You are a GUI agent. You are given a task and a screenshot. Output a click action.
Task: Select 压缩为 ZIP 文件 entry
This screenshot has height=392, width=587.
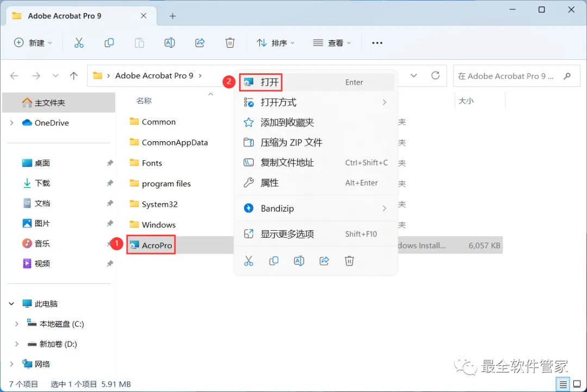click(x=316, y=142)
